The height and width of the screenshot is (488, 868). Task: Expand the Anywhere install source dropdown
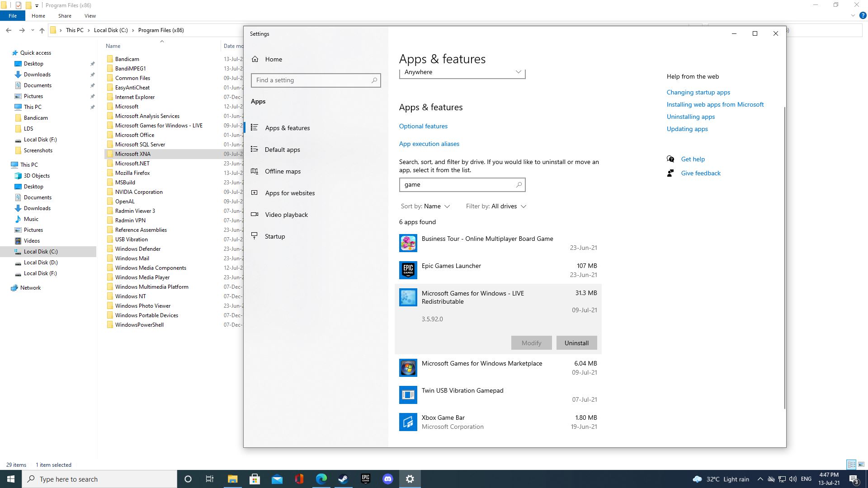click(x=462, y=72)
